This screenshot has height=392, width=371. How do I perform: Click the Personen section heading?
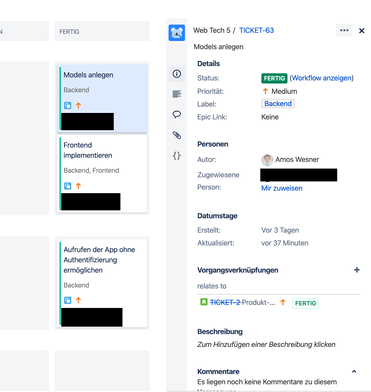click(x=213, y=144)
